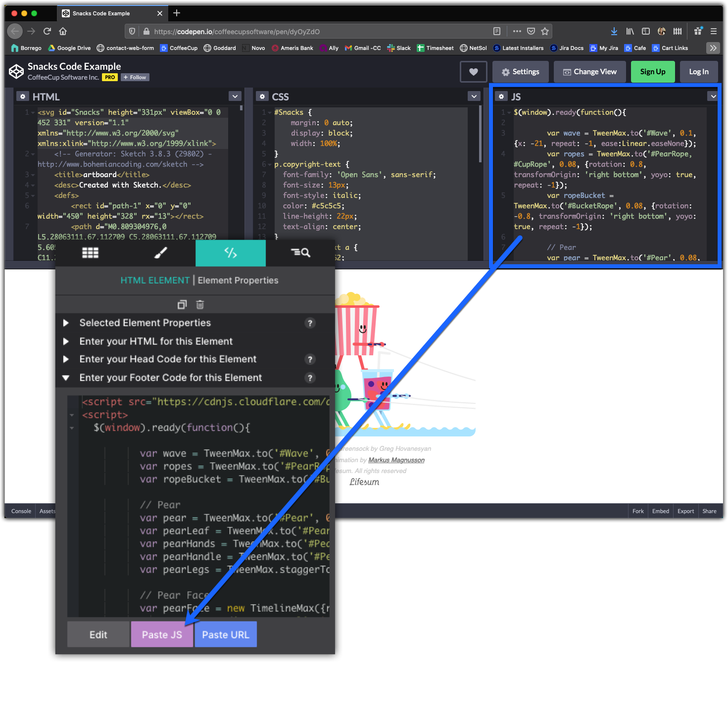The image size is (728, 719).
Task: Open HTML editor settings gear
Action: tap(23, 96)
